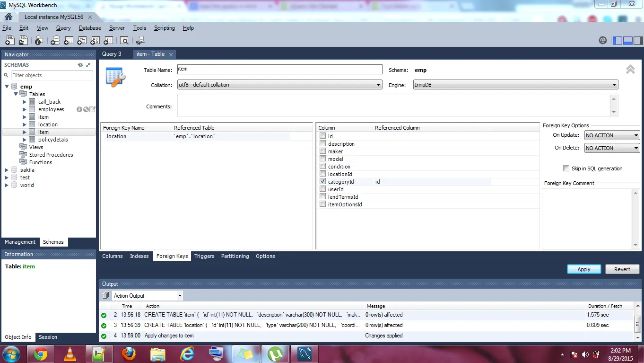644x363 pixels.
Task: Open Google Chrome from taskbar
Action: point(40,354)
